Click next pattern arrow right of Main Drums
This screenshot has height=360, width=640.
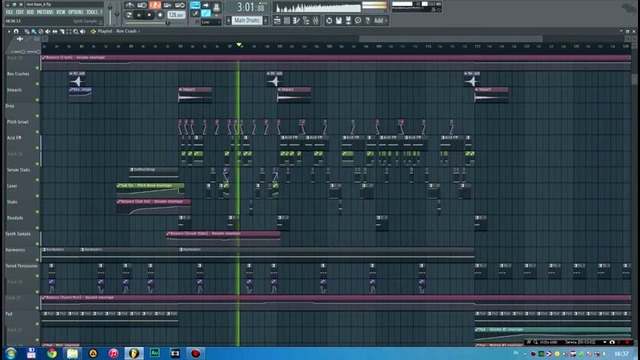(266, 20)
